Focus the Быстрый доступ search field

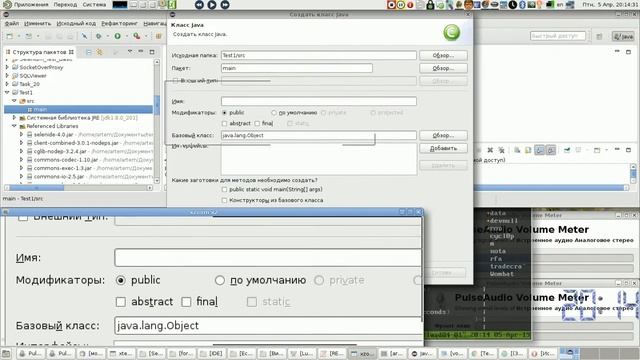tap(558, 36)
